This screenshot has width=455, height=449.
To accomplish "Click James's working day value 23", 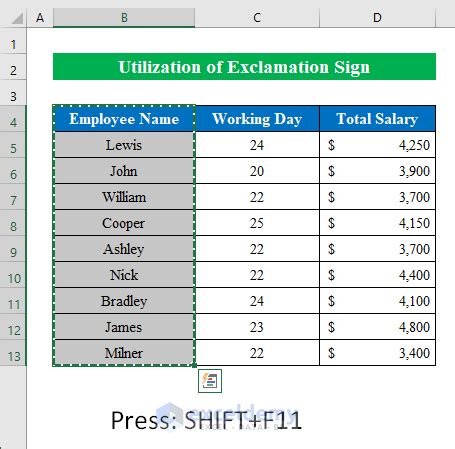I will pyautogui.click(x=257, y=327).
